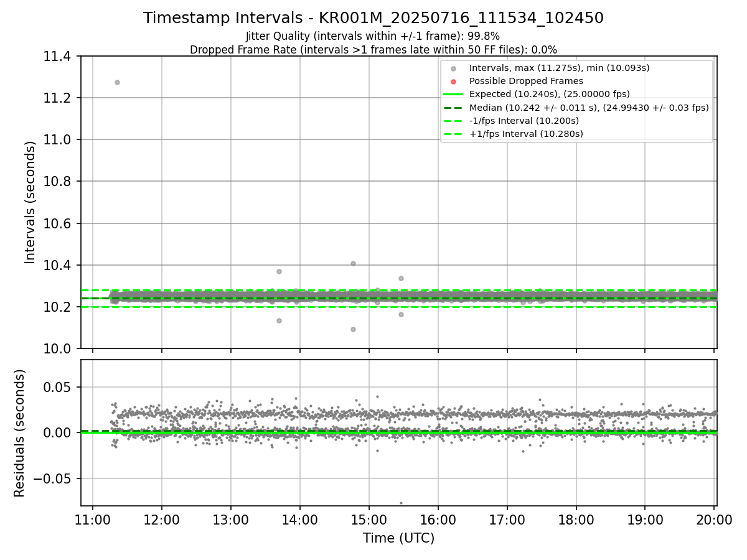Viewport: 747px width, 560px height.
Task: Select the legend entry starting 'Median (10.242'
Action: pyautogui.click(x=589, y=108)
